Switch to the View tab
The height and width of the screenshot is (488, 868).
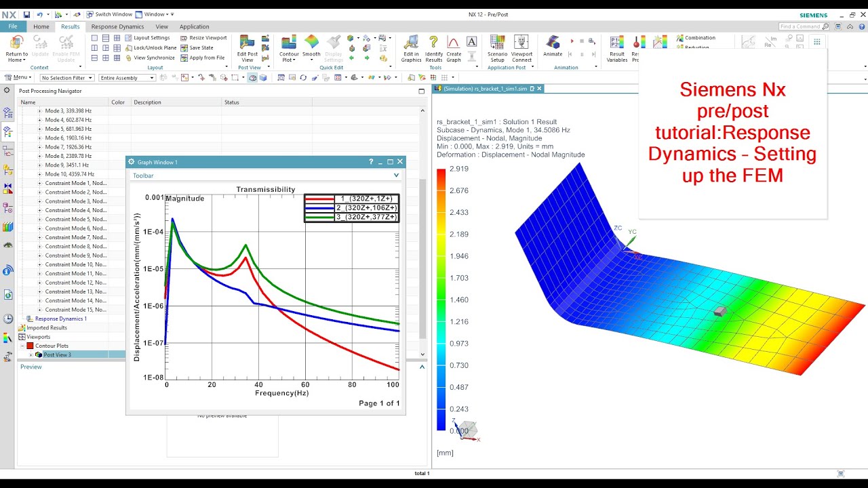161,26
